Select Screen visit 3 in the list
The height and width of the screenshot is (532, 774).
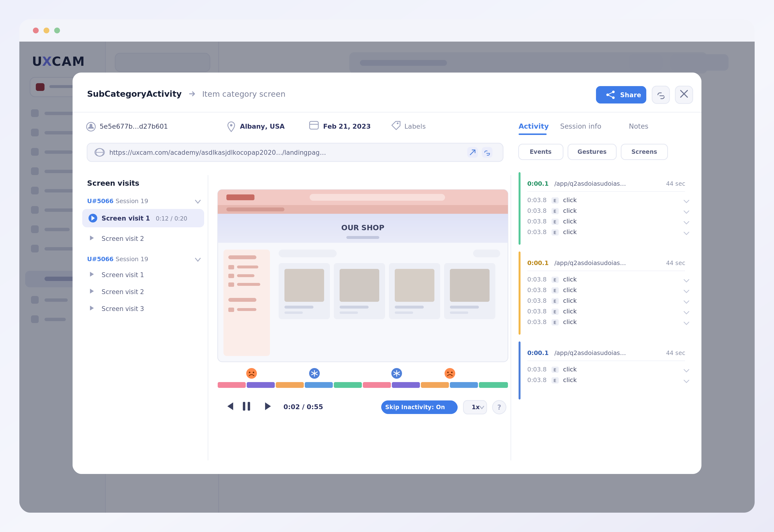tap(122, 309)
